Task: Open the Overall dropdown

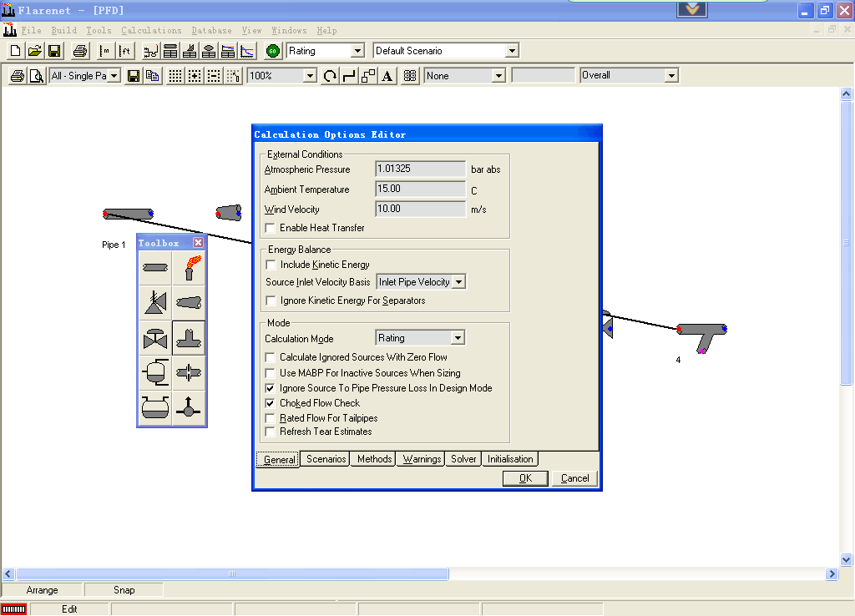Action: (672, 76)
